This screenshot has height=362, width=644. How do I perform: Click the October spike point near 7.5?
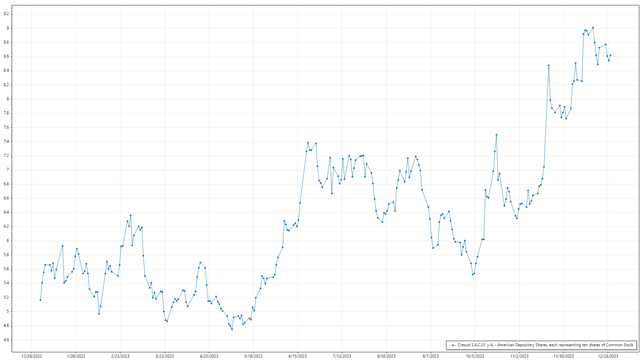[496, 135]
